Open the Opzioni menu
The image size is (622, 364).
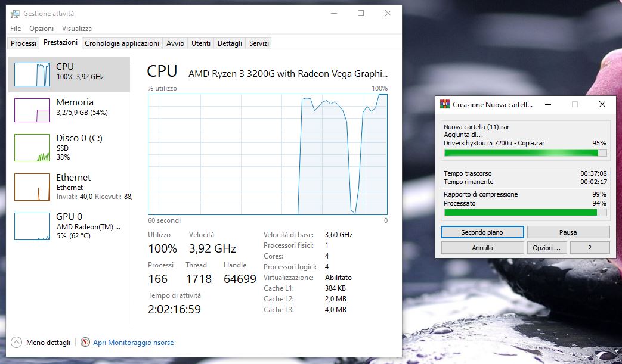[x=41, y=29]
